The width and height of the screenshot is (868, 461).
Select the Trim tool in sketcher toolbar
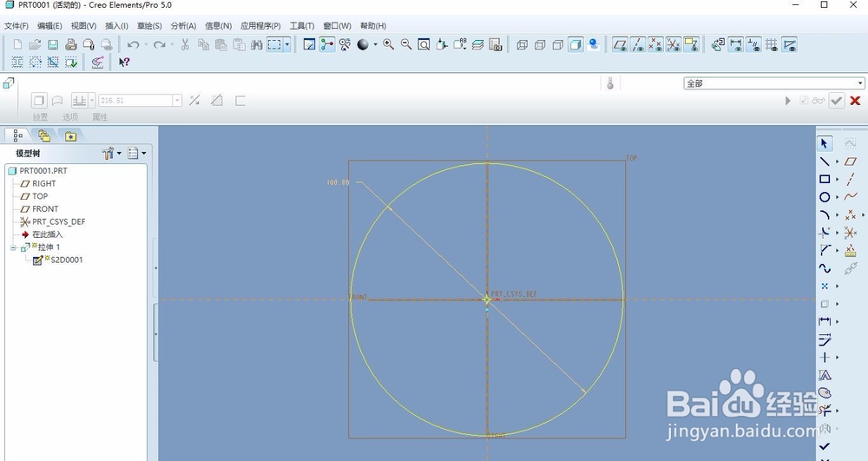825,411
